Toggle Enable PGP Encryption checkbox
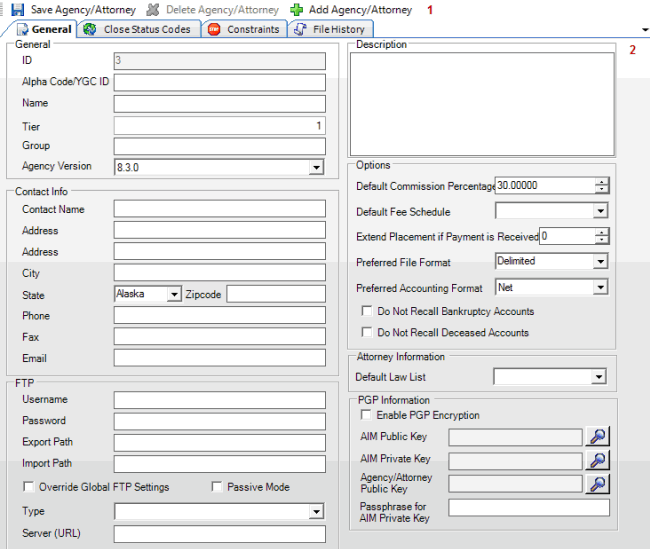This screenshot has height=549, width=650. pos(367,415)
